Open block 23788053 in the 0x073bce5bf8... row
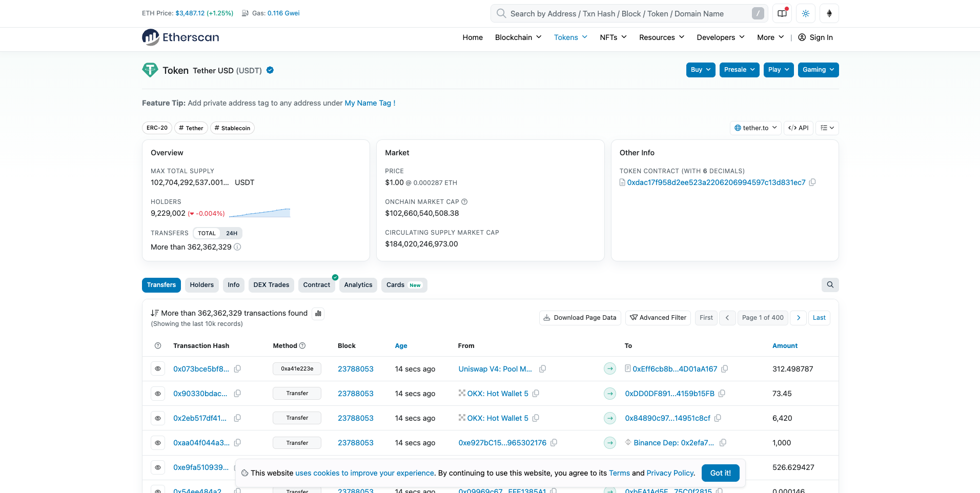The image size is (980, 493). tap(356, 369)
